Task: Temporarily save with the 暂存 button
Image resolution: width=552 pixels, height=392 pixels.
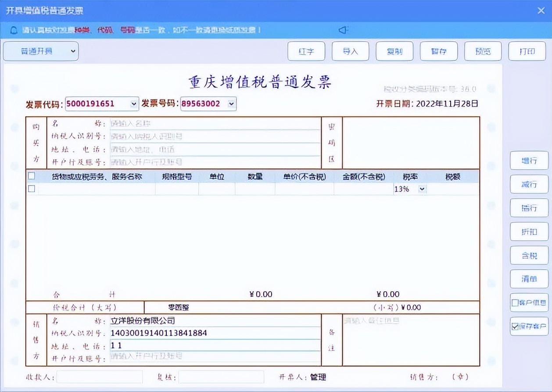Action: [438, 51]
